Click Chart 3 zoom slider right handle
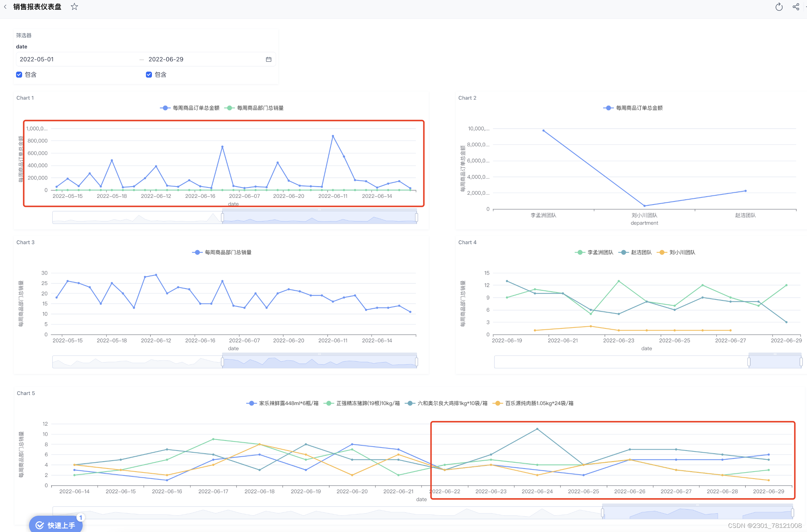The height and width of the screenshot is (532, 807). 417,362
